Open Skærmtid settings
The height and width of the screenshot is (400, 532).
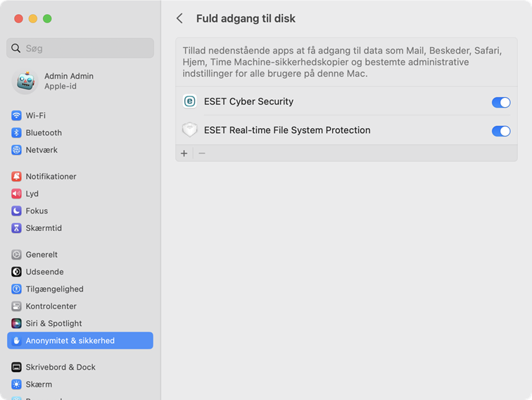[80, 228]
